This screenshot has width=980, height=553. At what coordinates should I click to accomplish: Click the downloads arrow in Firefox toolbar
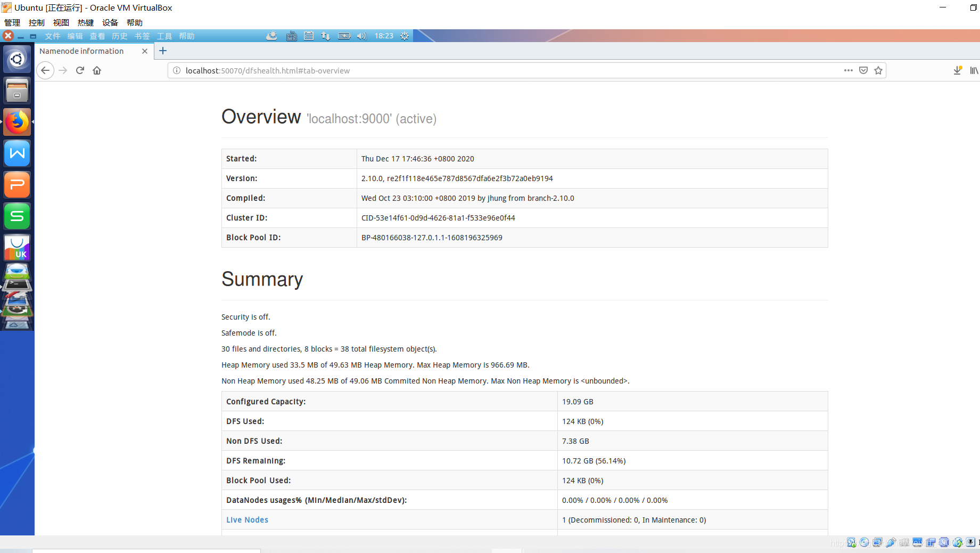coord(958,70)
